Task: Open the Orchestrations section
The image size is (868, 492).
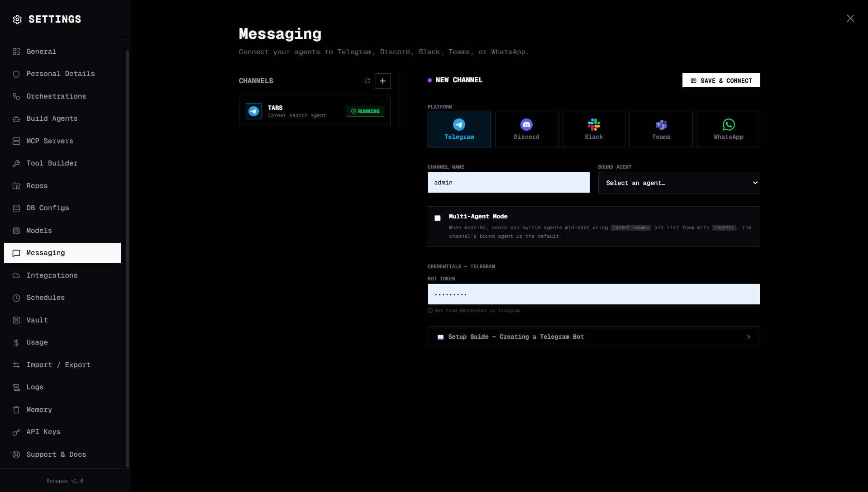Action: click(x=62, y=96)
